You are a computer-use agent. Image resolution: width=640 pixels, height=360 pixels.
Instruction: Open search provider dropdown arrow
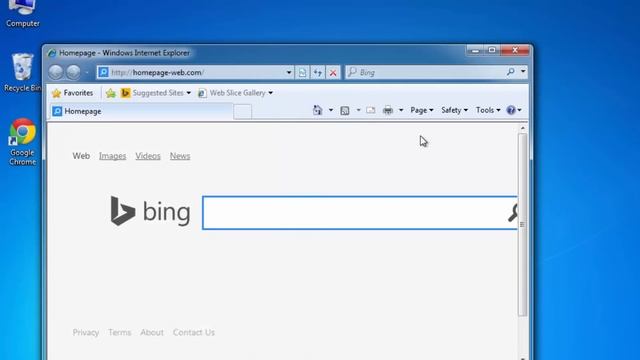523,71
